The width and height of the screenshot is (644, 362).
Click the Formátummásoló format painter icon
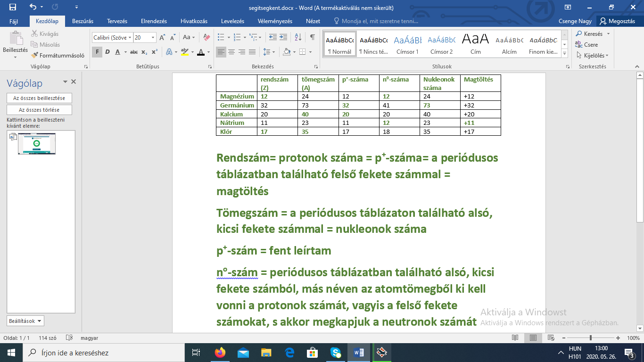[x=34, y=56]
